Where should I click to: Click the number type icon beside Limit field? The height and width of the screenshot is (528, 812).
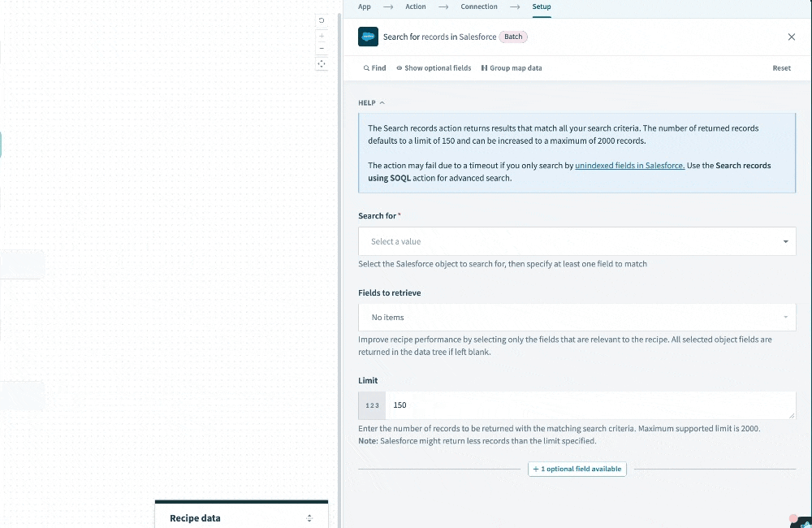pos(372,405)
